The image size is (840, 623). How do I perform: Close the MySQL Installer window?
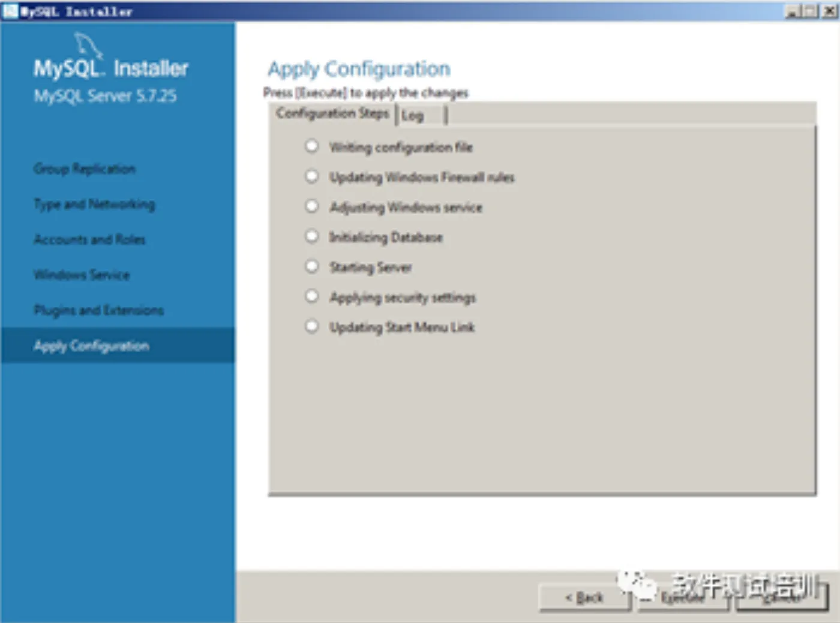tap(830, 11)
